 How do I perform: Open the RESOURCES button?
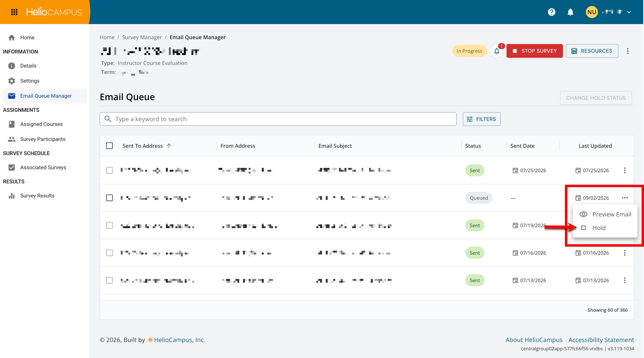click(592, 51)
